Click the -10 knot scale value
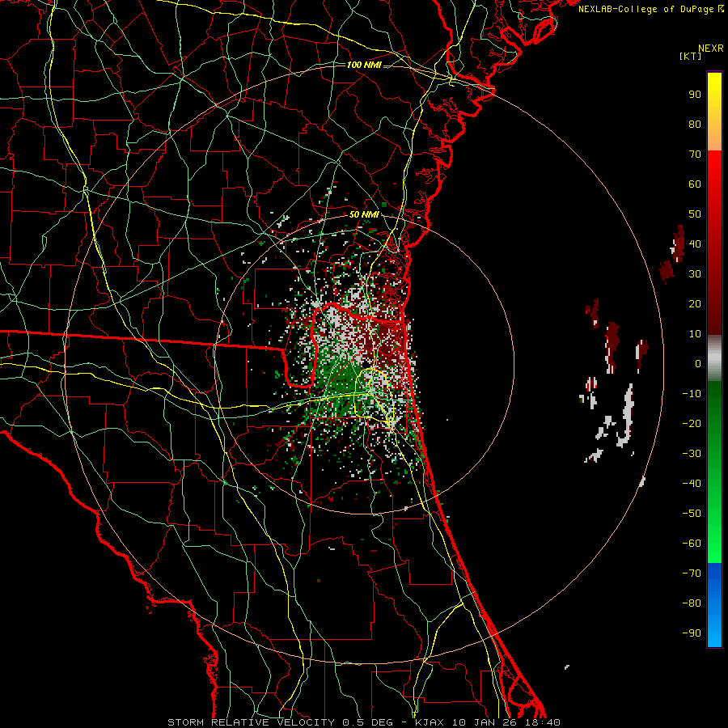This screenshot has width=728, height=728. (x=692, y=394)
